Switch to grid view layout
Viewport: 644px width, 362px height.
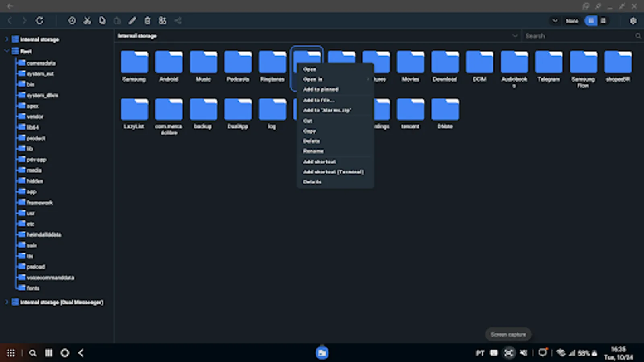[590, 21]
